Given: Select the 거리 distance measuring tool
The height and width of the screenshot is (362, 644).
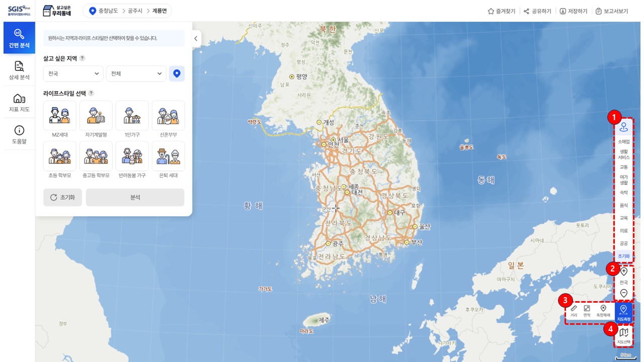Looking at the screenshot, I should pyautogui.click(x=574, y=311).
